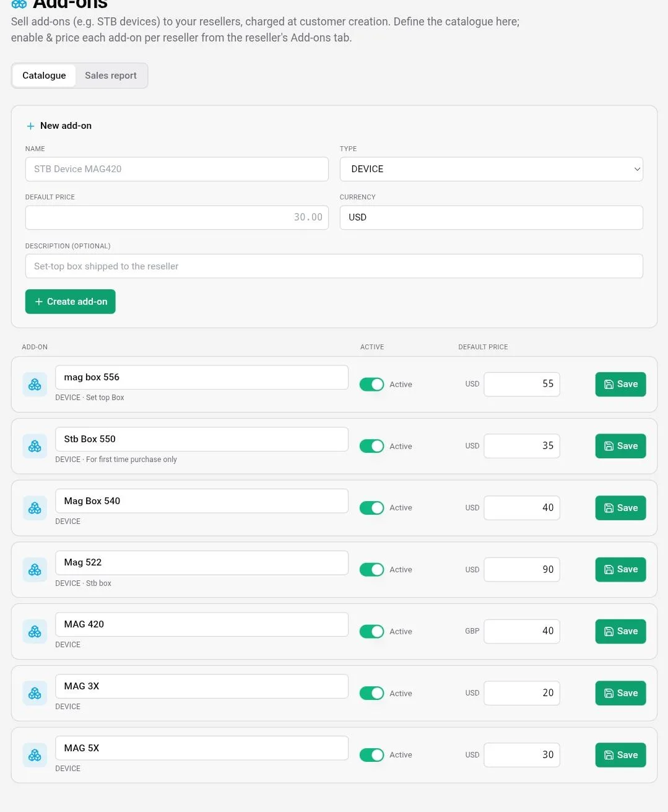Click the price field showing 30 for MAG 5X

click(522, 755)
